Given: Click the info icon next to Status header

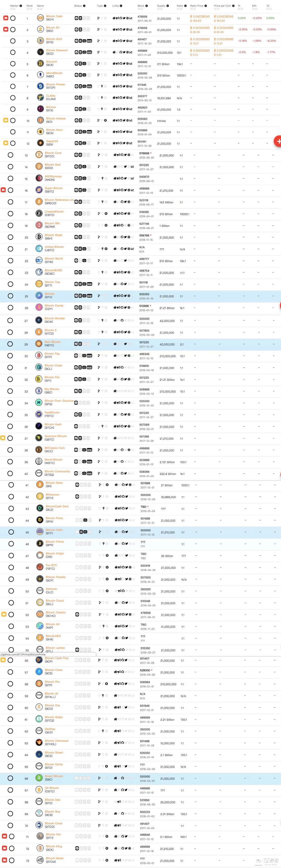Looking at the screenshot, I should (84, 6).
